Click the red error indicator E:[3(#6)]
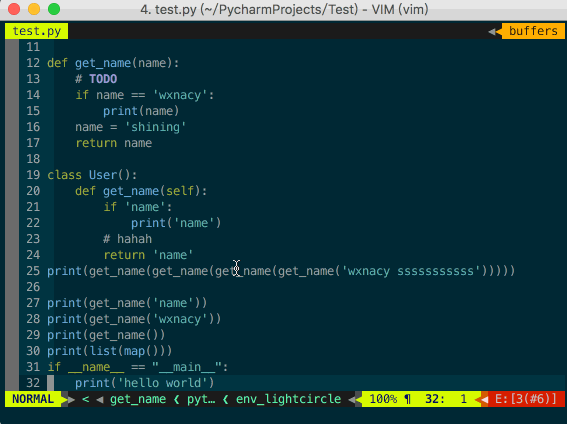567x424 pixels. tap(525, 399)
